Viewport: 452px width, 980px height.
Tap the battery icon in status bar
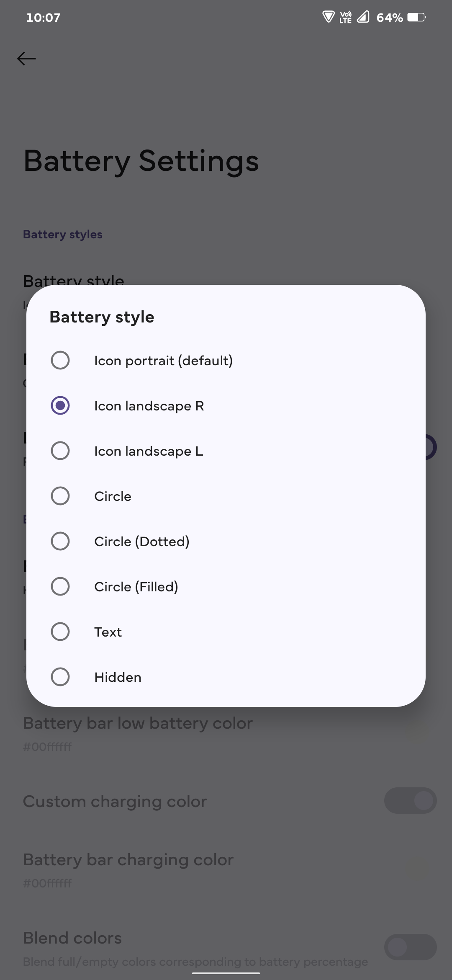416,17
